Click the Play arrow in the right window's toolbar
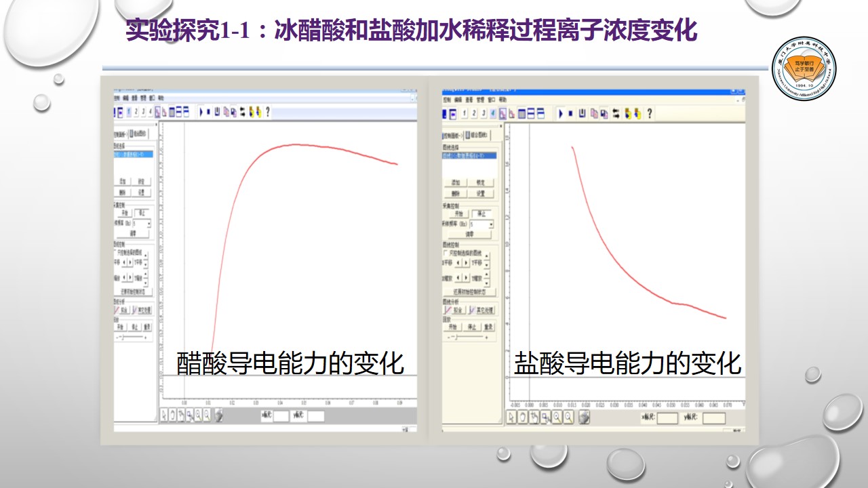The width and height of the screenshot is (868, 488). pos(561,113)
